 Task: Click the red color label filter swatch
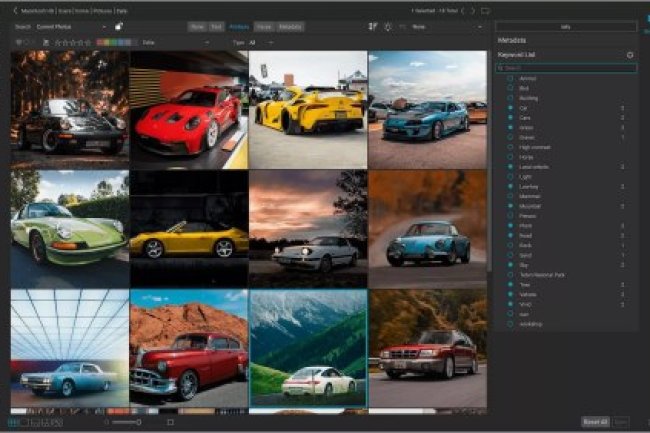[x=100, y=43]
